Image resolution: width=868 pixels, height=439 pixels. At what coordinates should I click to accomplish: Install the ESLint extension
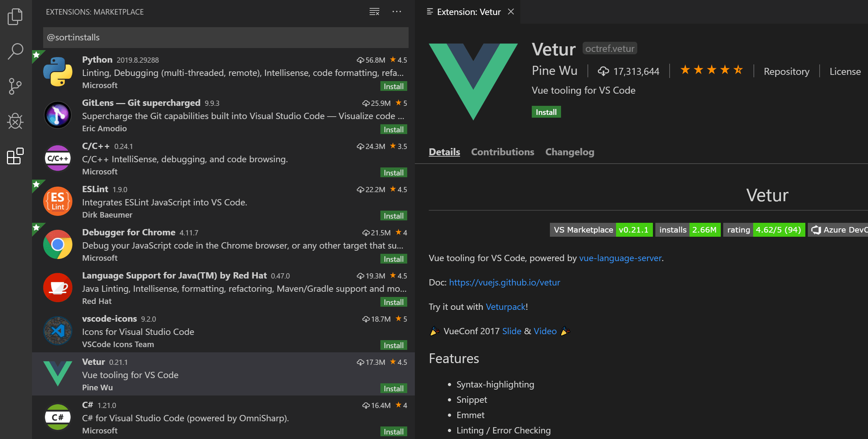coord(393,214)
